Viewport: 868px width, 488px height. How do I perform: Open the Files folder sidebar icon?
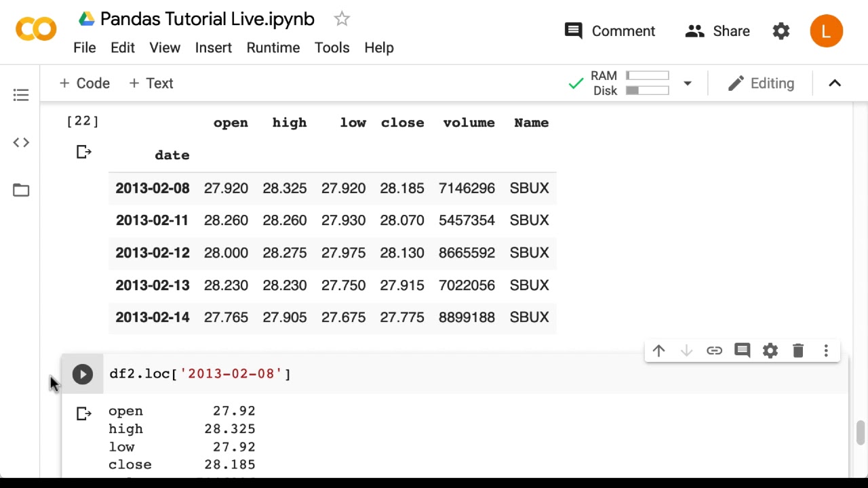[21, 190]
